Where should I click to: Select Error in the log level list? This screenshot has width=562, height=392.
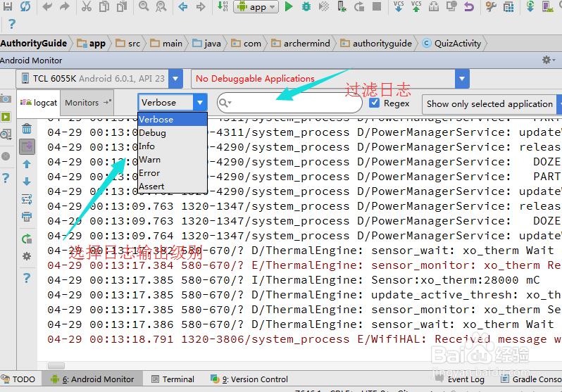[x=173, y=173]
